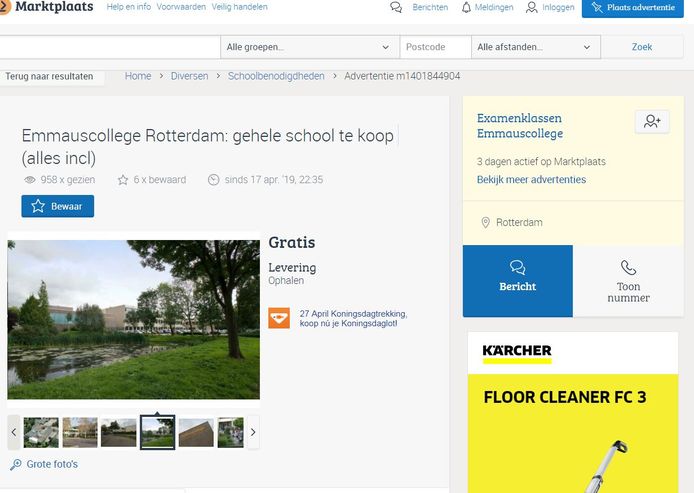Open the Koningsdagtrekking ad link

[353, 318]
